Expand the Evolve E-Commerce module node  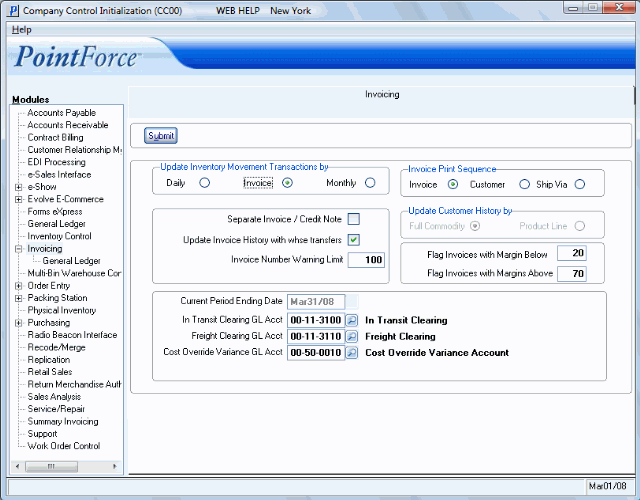click(18, 200)
